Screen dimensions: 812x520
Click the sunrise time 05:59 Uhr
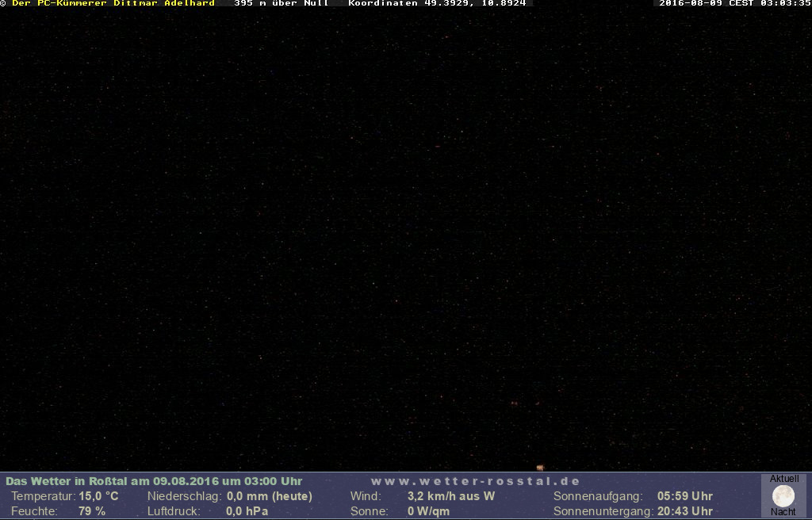click(x=685, y=496)
